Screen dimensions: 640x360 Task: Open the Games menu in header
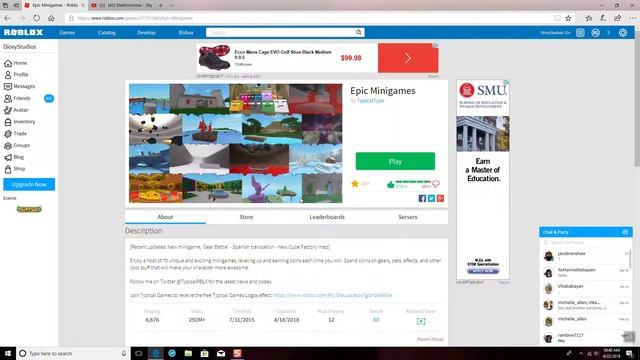(67, 33)
